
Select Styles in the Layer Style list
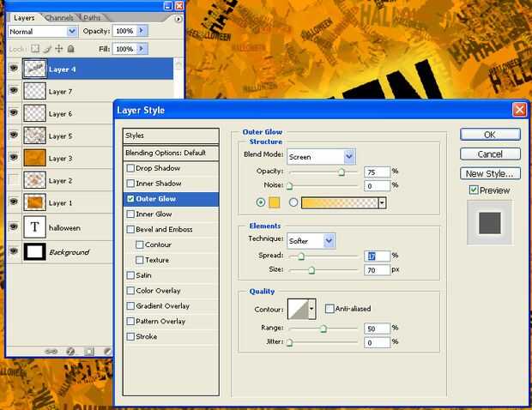(x=171, y=136)
